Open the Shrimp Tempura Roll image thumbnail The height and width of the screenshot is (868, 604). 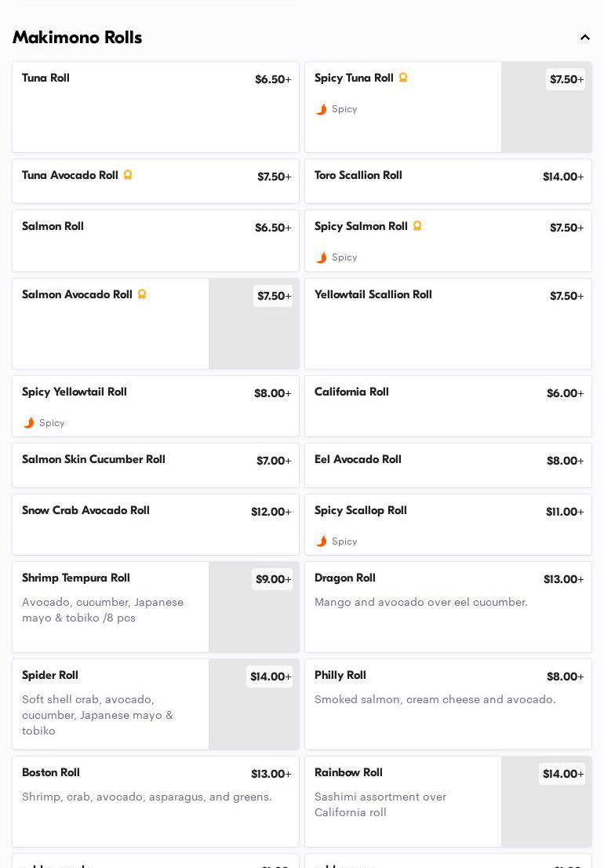253,618
